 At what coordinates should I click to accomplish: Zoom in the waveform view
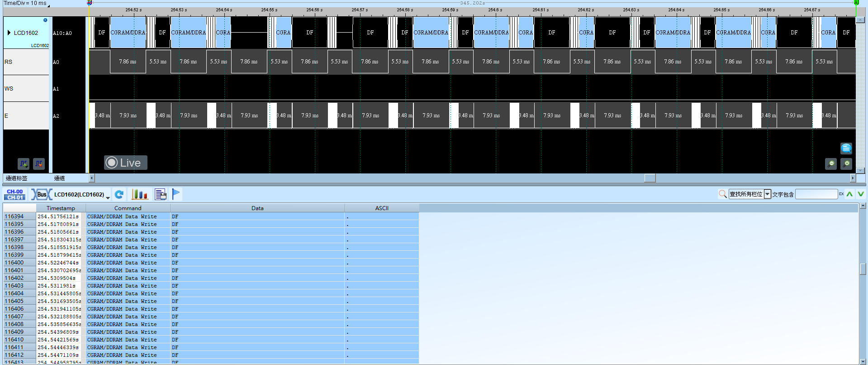(846, 163)
